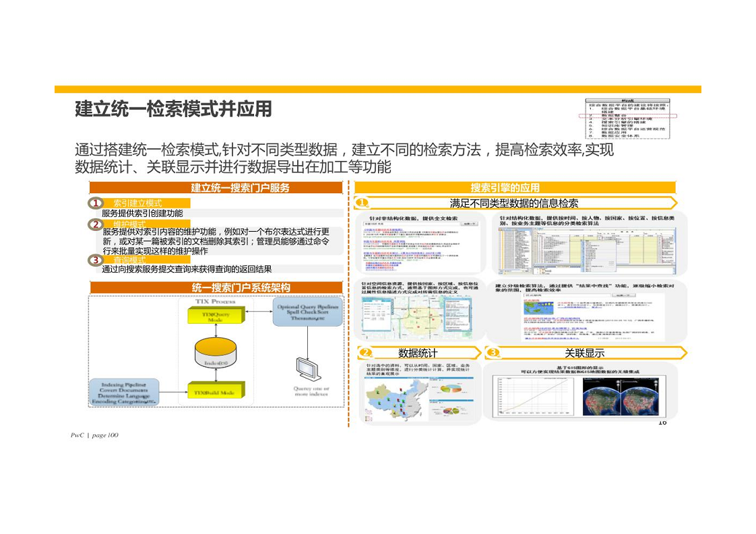Click the caption Query one or more indexes

[311, 391]
